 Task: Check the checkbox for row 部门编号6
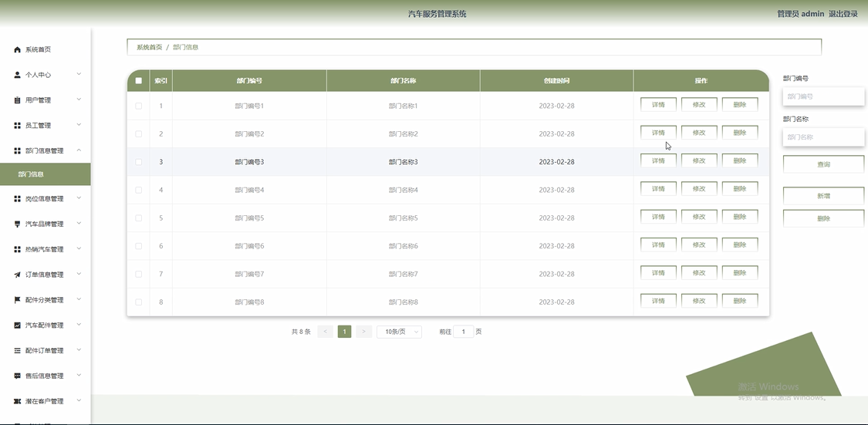pyautogui.click(x=138, y=246)
